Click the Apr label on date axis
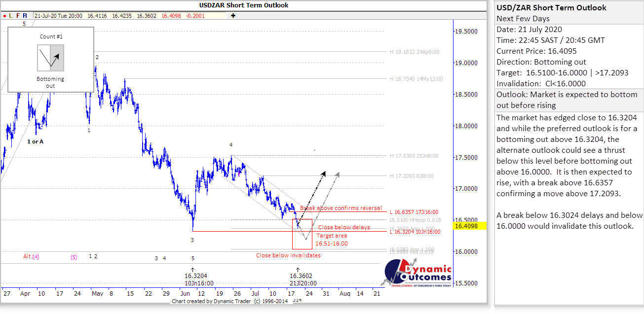This screenshot has height=314, width=644. [25, 293]
